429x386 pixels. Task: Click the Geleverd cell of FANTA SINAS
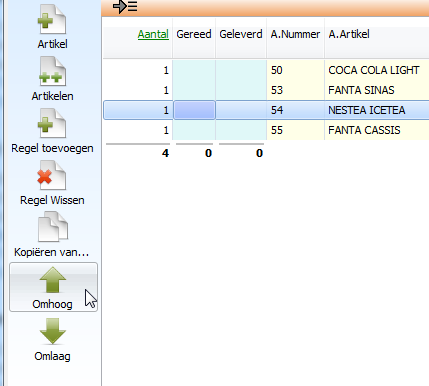[241, 90]
